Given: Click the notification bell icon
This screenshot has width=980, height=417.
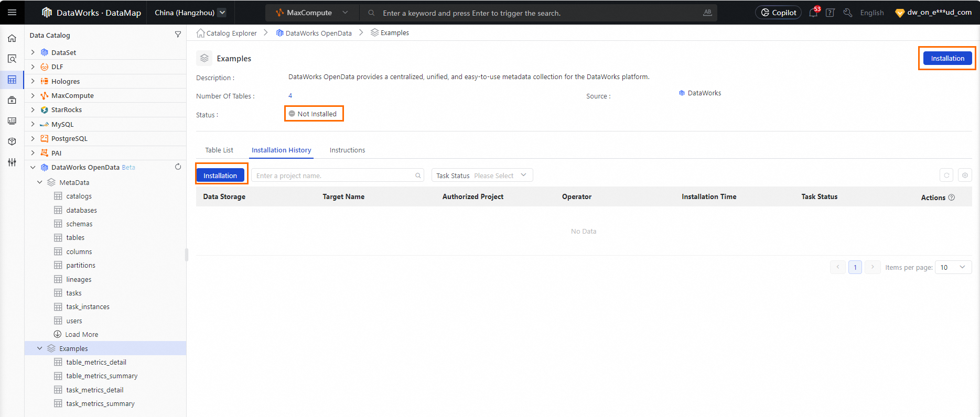Looking at the screenshot, I should pos(813,13).
